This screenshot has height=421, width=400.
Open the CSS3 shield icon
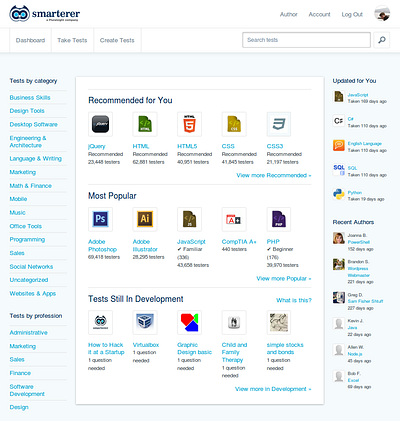click(279, 124)
